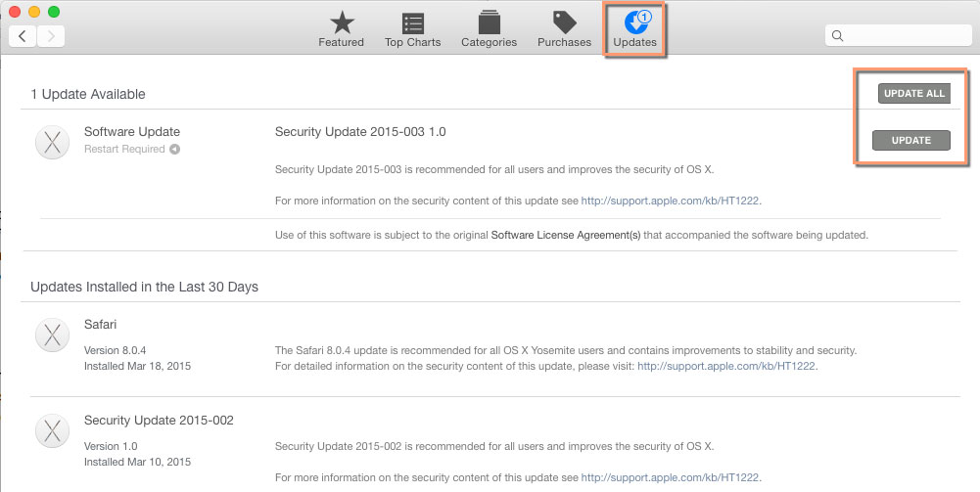Open the Security Update 2015-002 support link
Viewport: 980px width, 492px height.
coord(671,477)
